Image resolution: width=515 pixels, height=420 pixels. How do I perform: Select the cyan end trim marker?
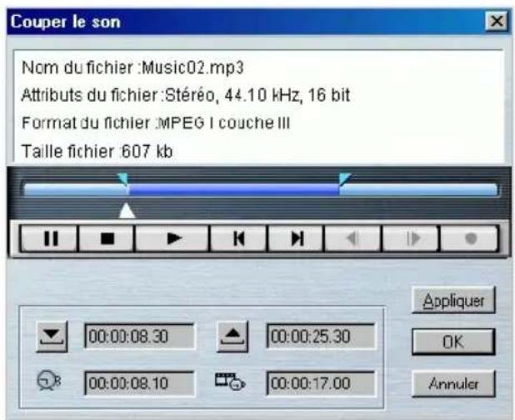click(344, 179)
